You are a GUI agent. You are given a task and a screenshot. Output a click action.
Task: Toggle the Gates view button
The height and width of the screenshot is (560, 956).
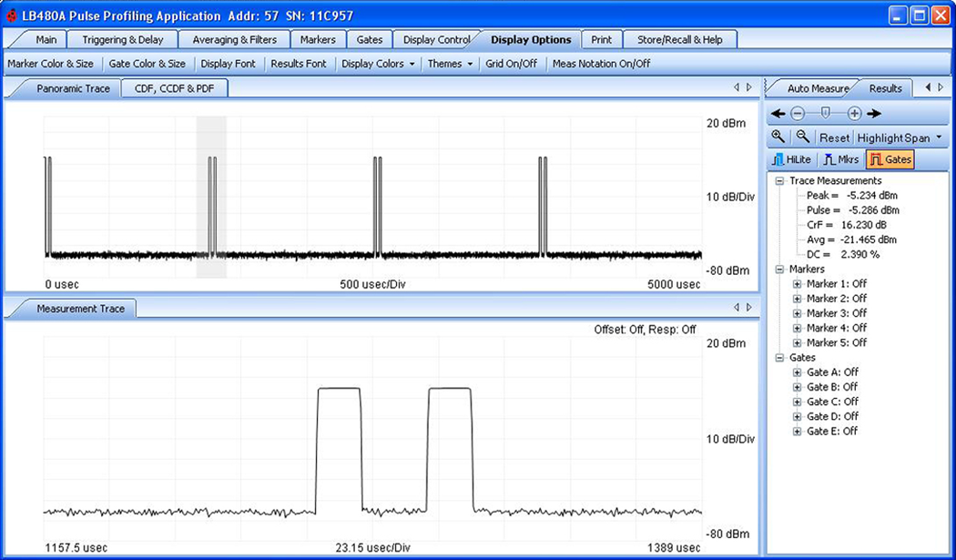coord(890,159)
